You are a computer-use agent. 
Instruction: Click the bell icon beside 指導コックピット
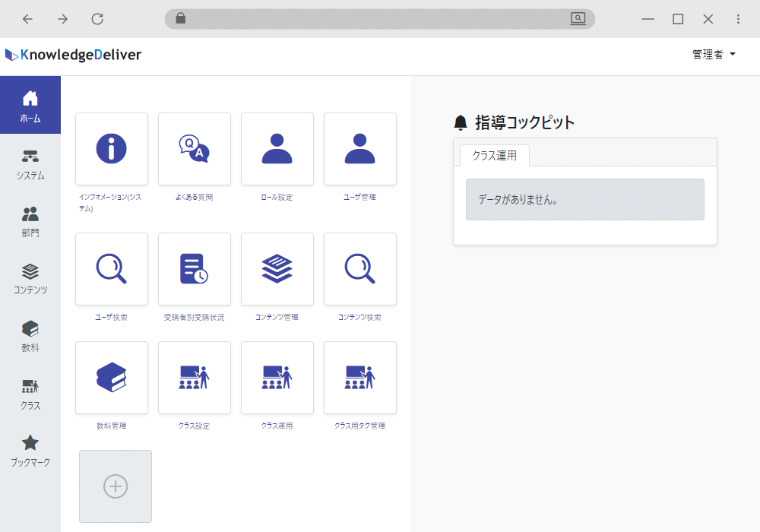(461, 122)
